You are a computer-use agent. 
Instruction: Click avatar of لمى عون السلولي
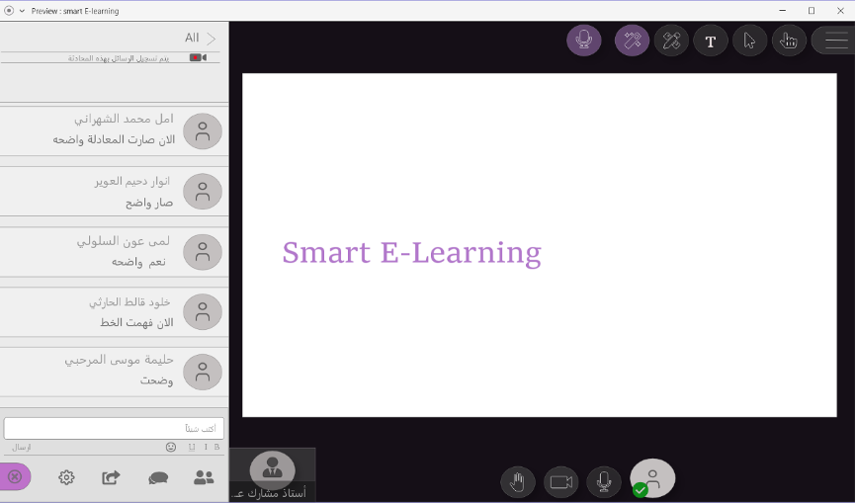point(203,252)
